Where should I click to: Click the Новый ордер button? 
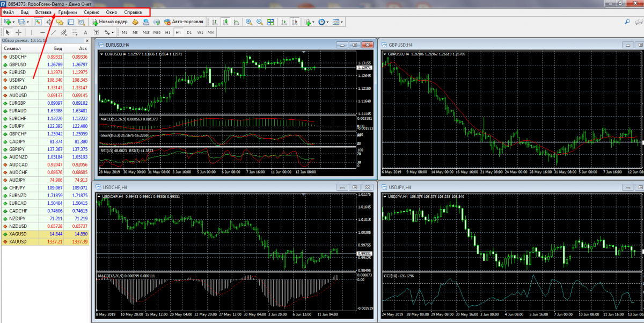pyautogui.click(x=109, y=22)
